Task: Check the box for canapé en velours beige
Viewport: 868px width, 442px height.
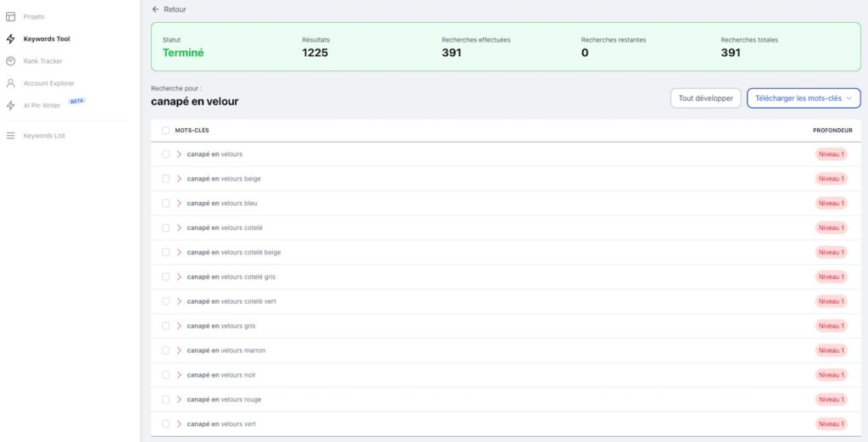Action: (x=165, y=179)
